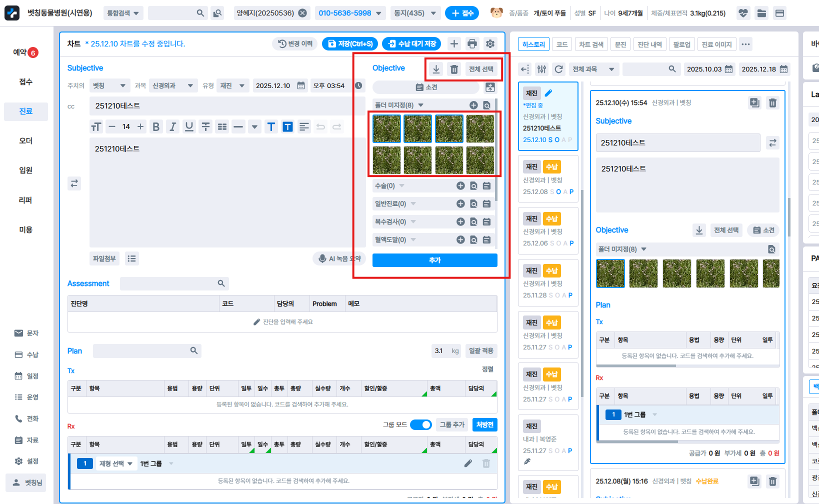Click the font size TT icon
The width and height of the screenshot is (819, 504).
click(96, 126)
